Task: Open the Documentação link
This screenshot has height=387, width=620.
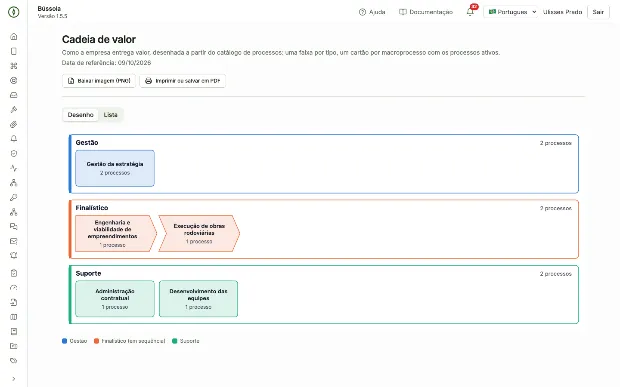Action: pyautogui.click(x=426, y=12)
